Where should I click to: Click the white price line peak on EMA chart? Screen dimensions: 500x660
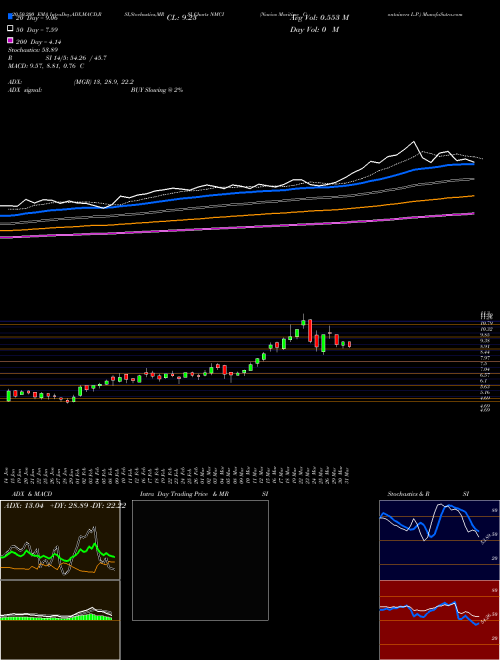point(414,142)
